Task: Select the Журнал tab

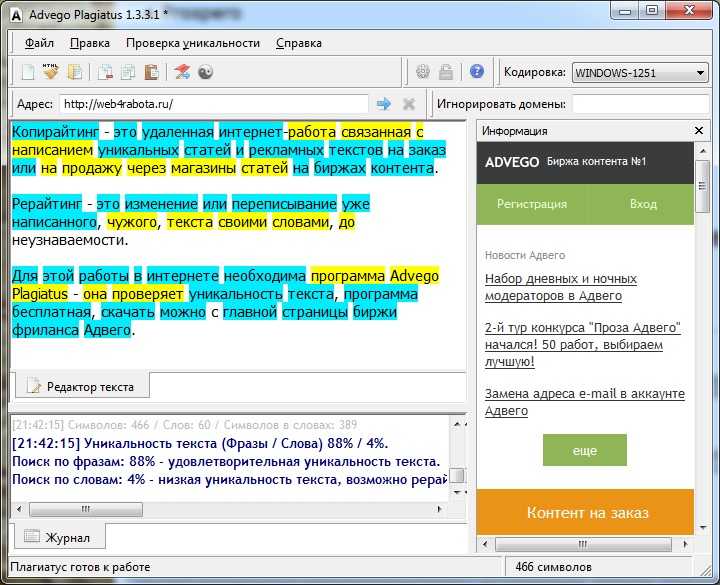Action: pos(60,537)
